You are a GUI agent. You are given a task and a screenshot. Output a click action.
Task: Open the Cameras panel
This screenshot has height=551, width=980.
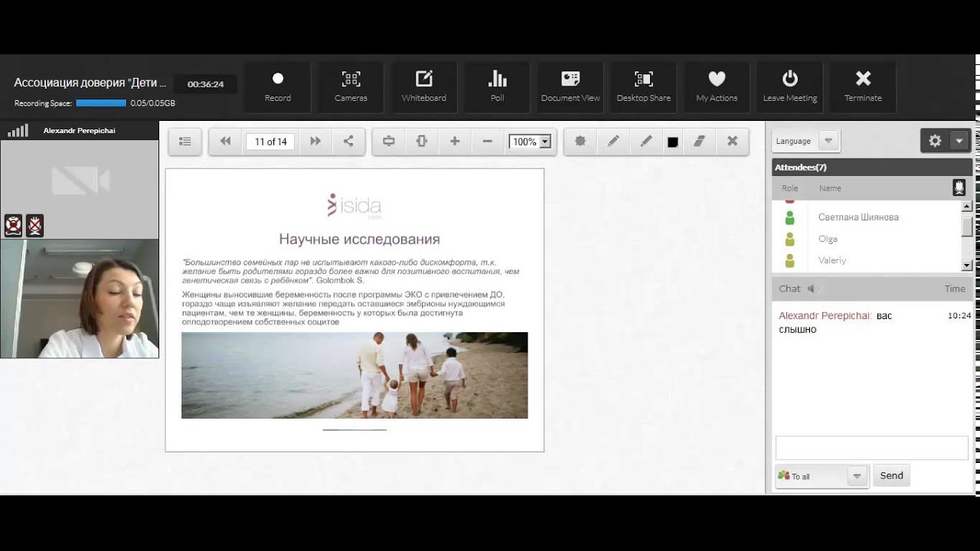pos(351,87)
